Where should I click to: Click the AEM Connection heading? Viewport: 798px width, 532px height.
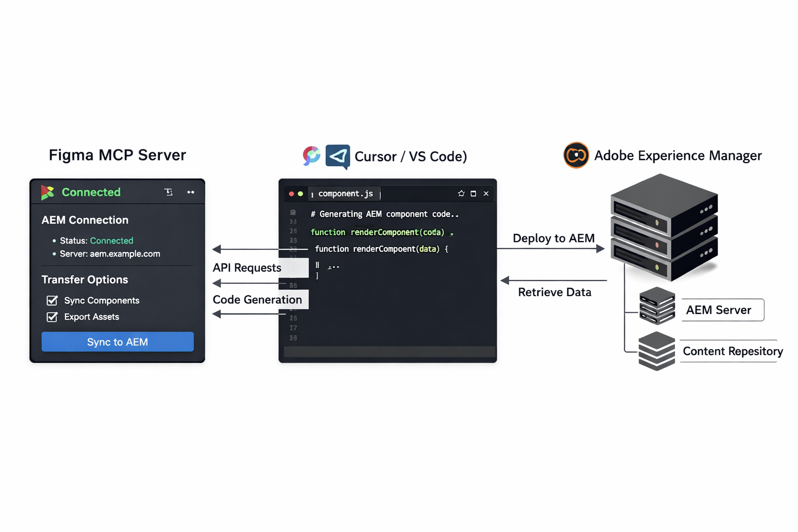coord(85,220)
